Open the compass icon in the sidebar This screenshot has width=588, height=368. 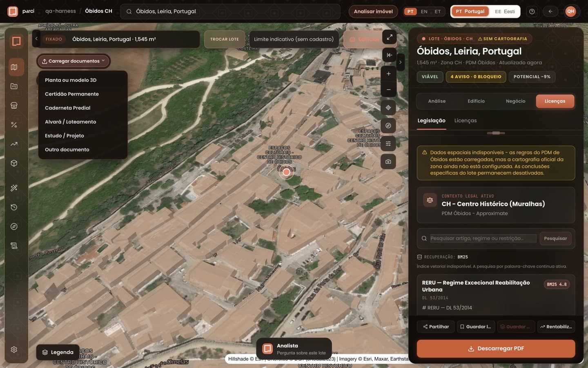pos(14,227)
